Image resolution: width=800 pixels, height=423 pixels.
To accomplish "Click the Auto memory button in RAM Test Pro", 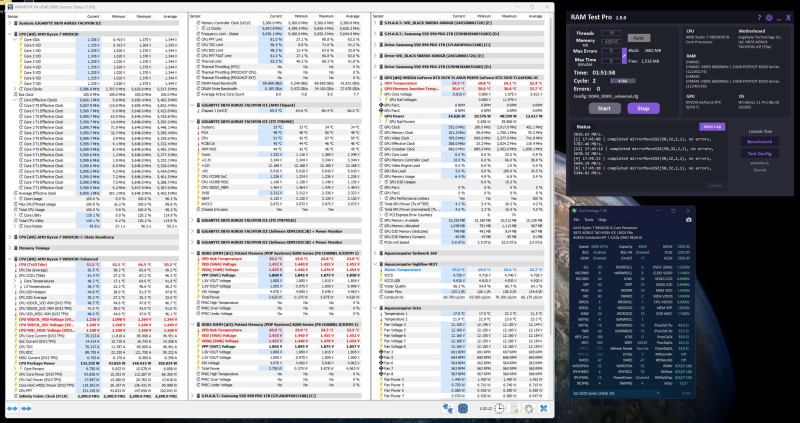I will [x=639, y=38].
